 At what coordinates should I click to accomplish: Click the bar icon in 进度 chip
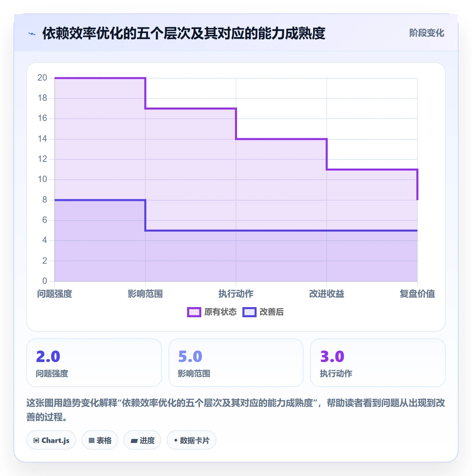[x=134, y=441]
